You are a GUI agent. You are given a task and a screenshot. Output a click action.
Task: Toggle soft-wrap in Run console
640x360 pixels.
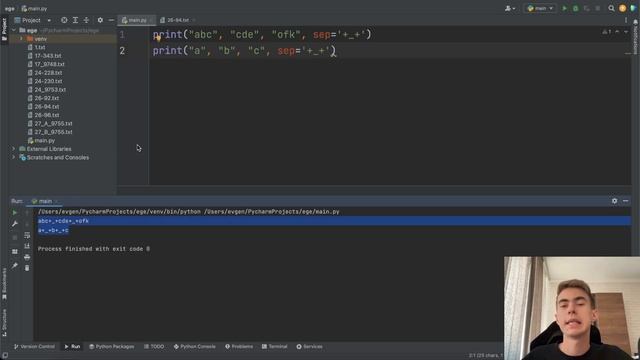pos(27,235)
